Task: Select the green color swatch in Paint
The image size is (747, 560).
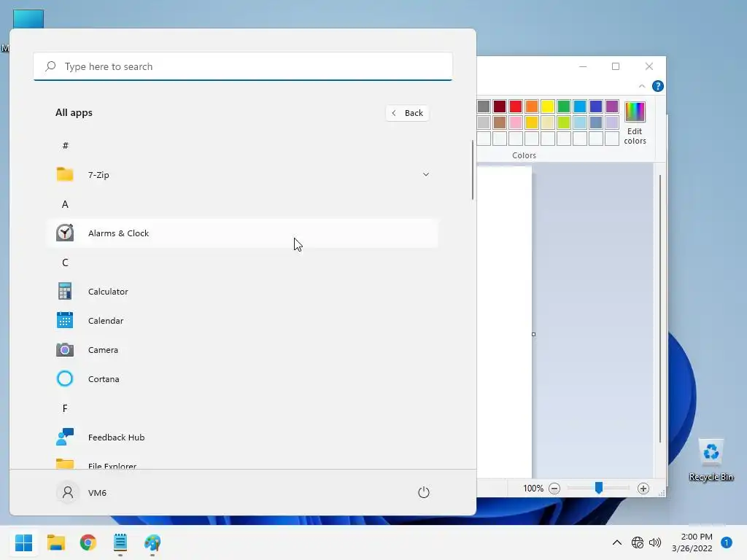Action: click(564, 106)
